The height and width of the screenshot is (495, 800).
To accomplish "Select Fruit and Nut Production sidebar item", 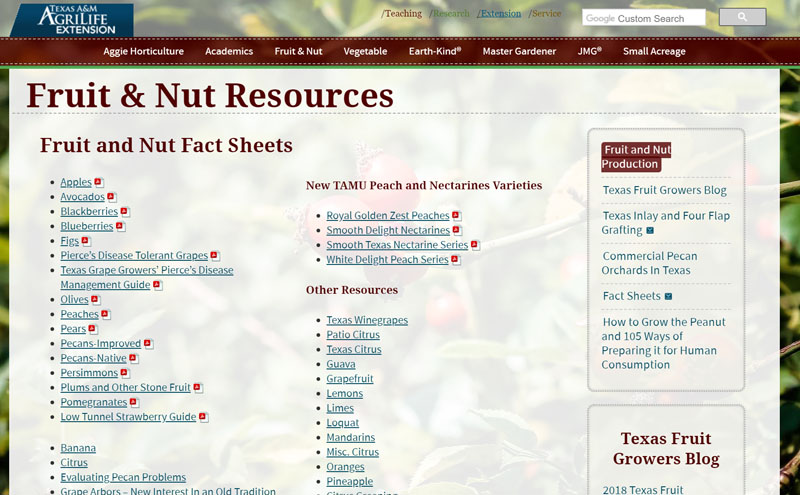I will point(636,157).
